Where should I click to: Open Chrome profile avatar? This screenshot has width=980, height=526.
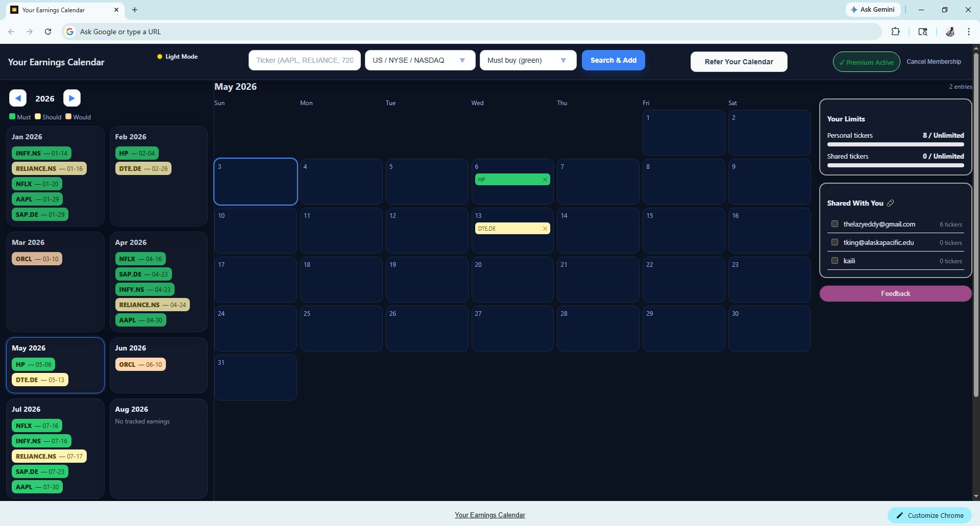point(950,32)
